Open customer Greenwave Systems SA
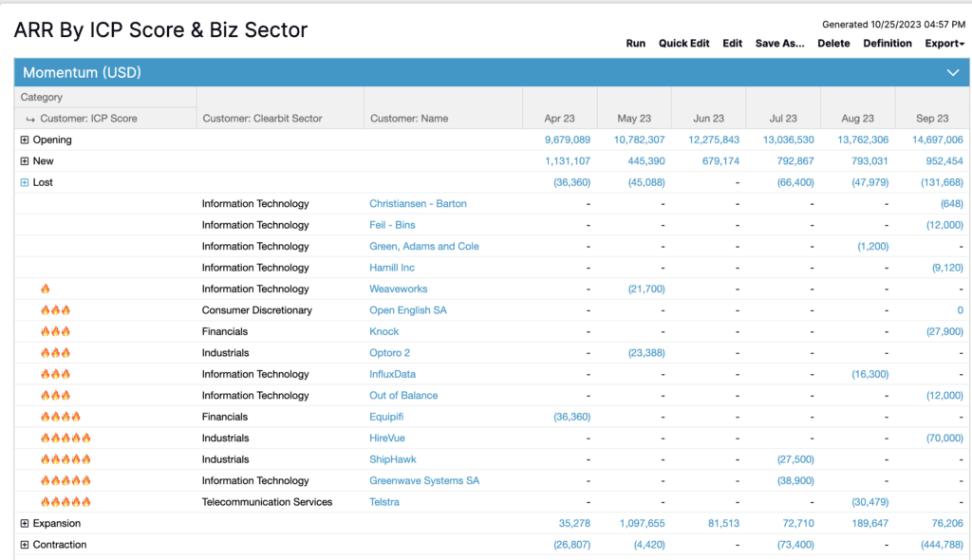The image size is (972, 560). [x=424, y=480]
